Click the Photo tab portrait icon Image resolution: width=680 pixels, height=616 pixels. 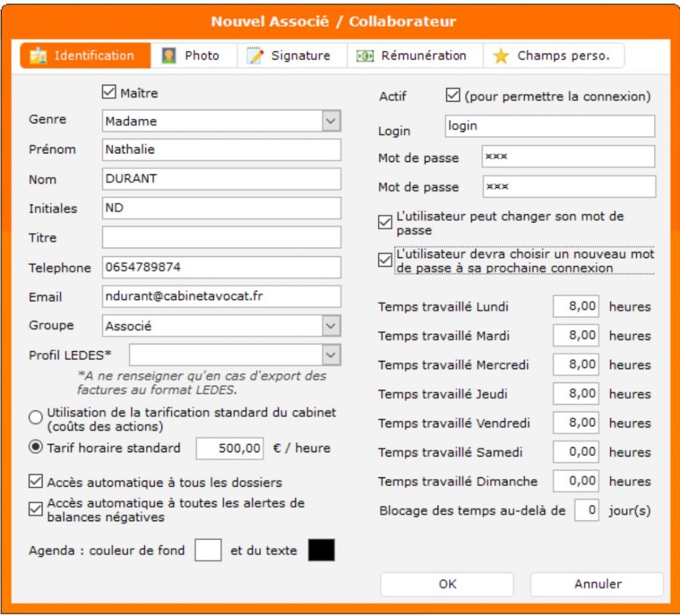169,56
